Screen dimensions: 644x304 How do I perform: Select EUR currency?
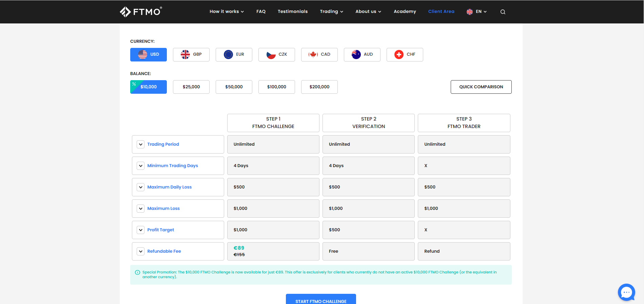pyautogui.click(x=234, y=55)
